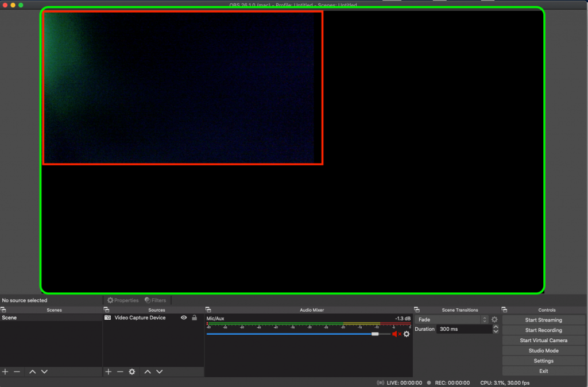
Task: Add a new scene with plus icon
Action: tap(5, 372)
